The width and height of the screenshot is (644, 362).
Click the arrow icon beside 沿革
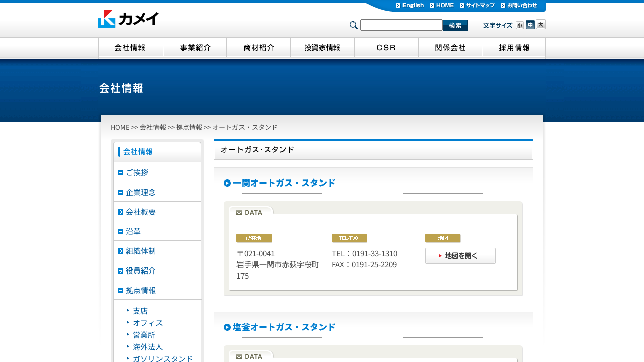pos(121,231)
